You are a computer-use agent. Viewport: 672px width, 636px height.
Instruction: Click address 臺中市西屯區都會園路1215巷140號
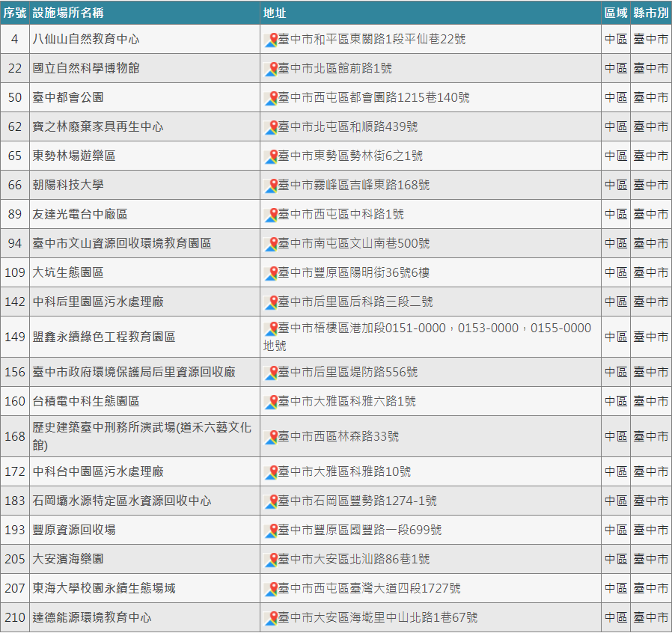point(373,97)
